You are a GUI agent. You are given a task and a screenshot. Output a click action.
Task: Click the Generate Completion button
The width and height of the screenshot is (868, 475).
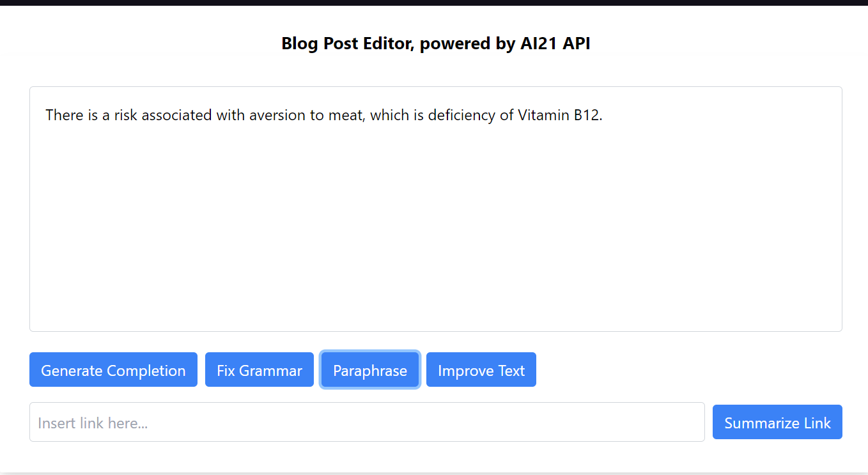pyautogui.click(x=113, y=370)
